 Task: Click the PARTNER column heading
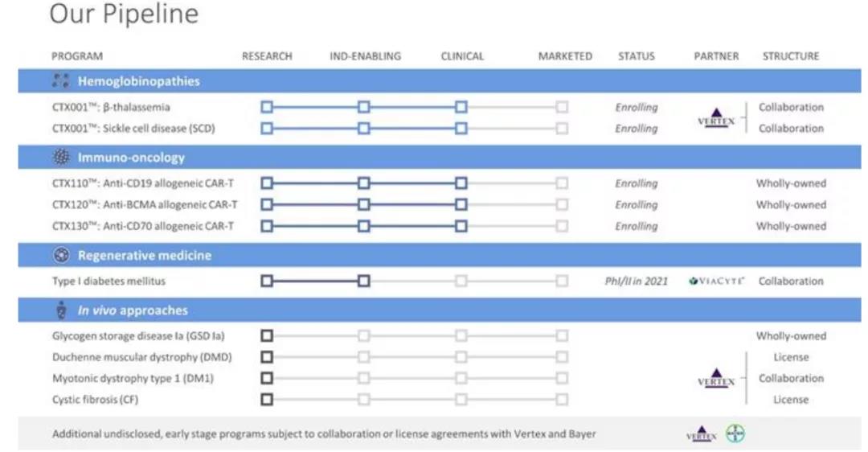pyautogui.click(x=716, y=56)
